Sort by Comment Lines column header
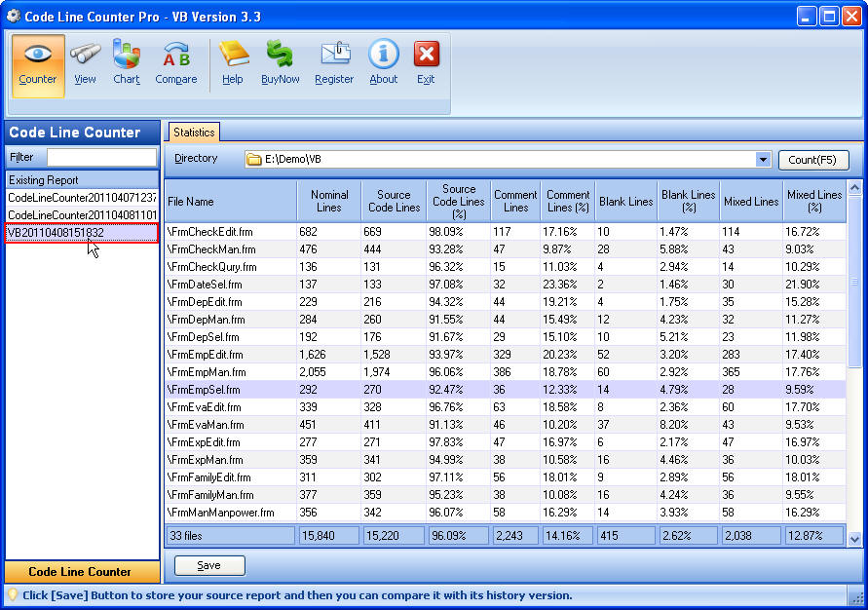Viewport: 868px width, 610px height. pos(515,202)
